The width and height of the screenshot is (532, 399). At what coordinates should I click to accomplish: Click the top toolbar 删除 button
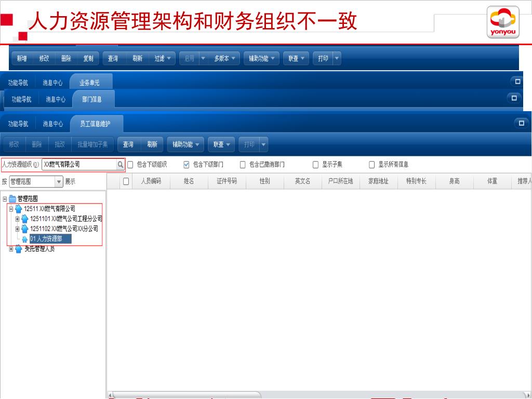coord(66,58)
